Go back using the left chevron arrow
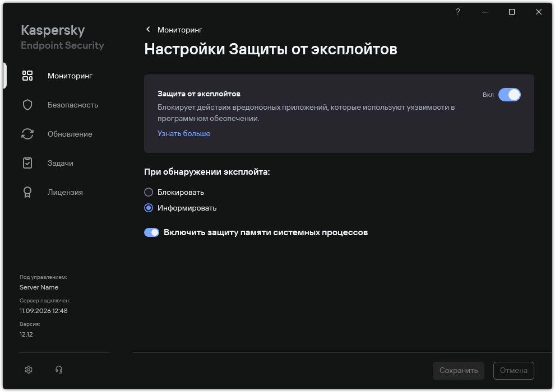The image size is (555, 392). click(149, 29)
